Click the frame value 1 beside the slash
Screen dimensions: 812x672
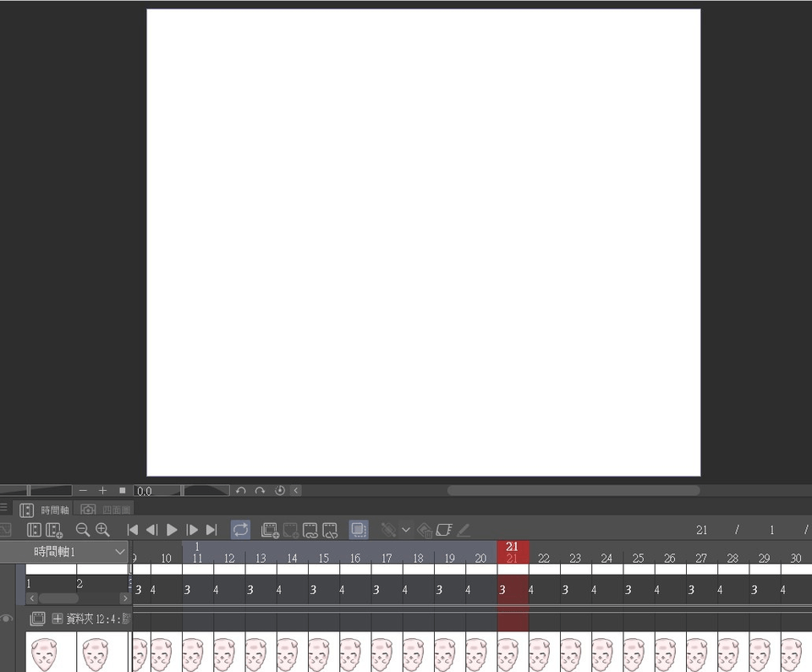point(771,530)
